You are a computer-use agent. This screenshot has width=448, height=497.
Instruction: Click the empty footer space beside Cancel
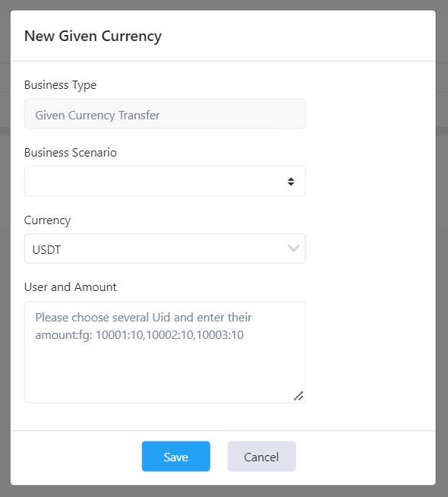pyautogui.click(x=364, y=457)
